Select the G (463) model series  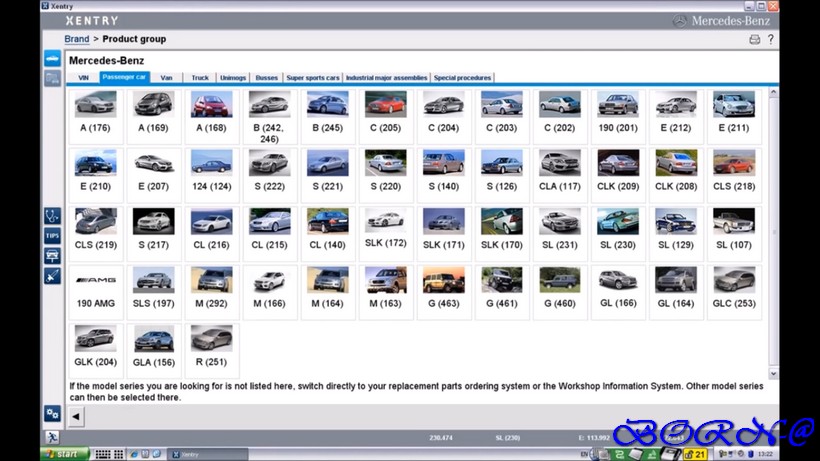pyautogui.click(x=443, y=290)
